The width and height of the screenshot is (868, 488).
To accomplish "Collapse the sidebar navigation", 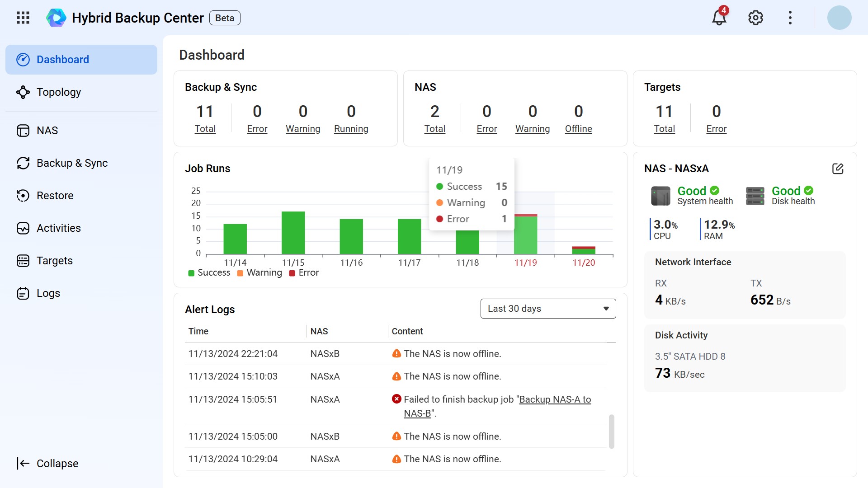I will (47, 463).
